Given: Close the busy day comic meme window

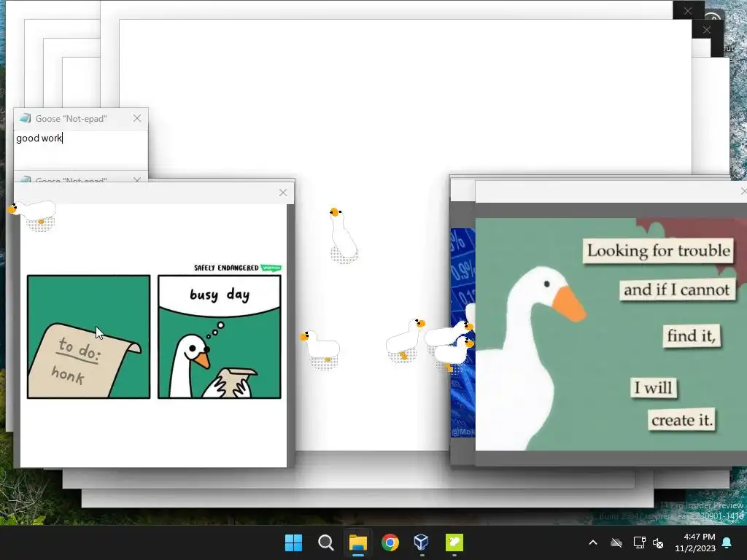Looking at the screenshot, I should tap(283, 192).
